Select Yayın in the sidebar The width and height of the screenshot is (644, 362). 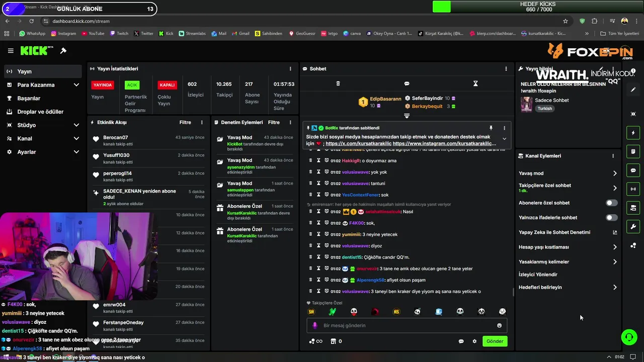coord(43,71)
